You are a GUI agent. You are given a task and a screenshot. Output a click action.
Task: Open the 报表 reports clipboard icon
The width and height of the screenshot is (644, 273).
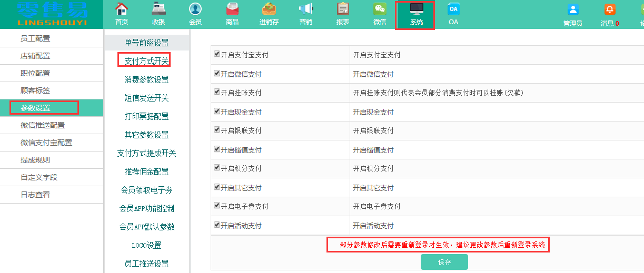click(343, 9)
